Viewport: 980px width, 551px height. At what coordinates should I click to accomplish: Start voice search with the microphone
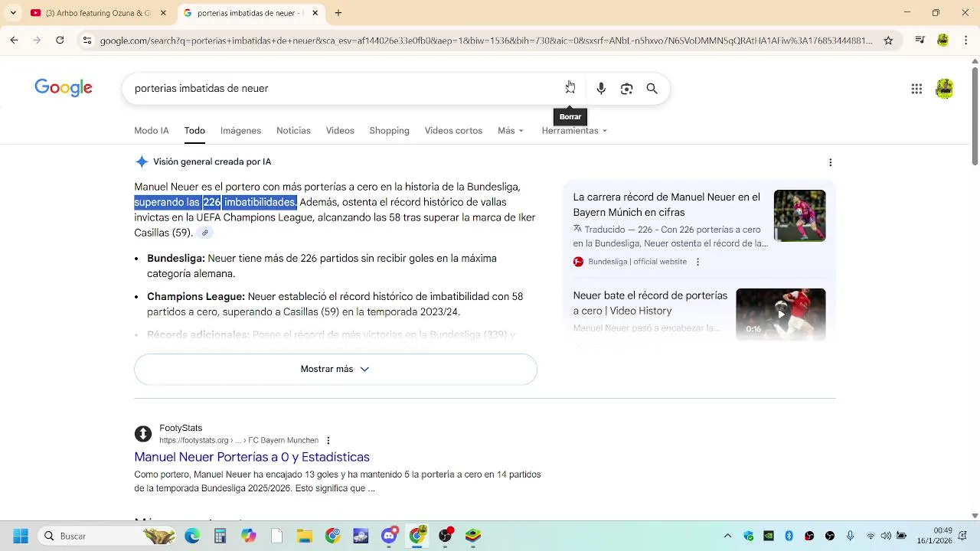[601, 89]
